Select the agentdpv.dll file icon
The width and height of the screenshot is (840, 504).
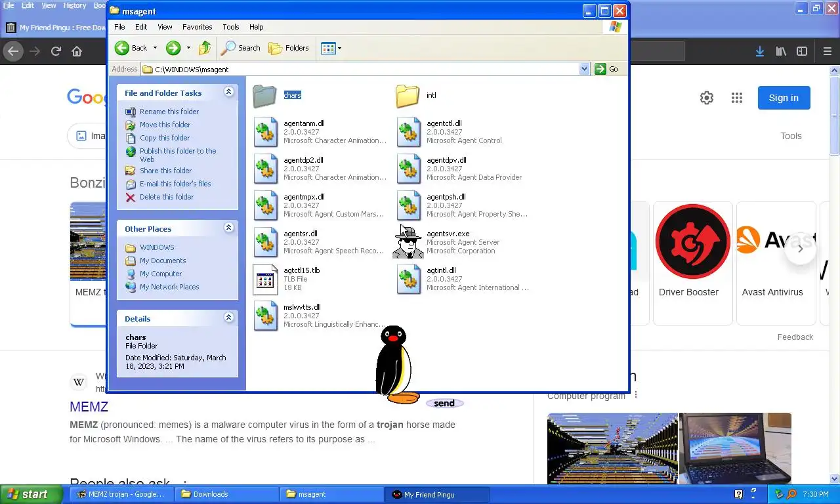pos(409,169)
